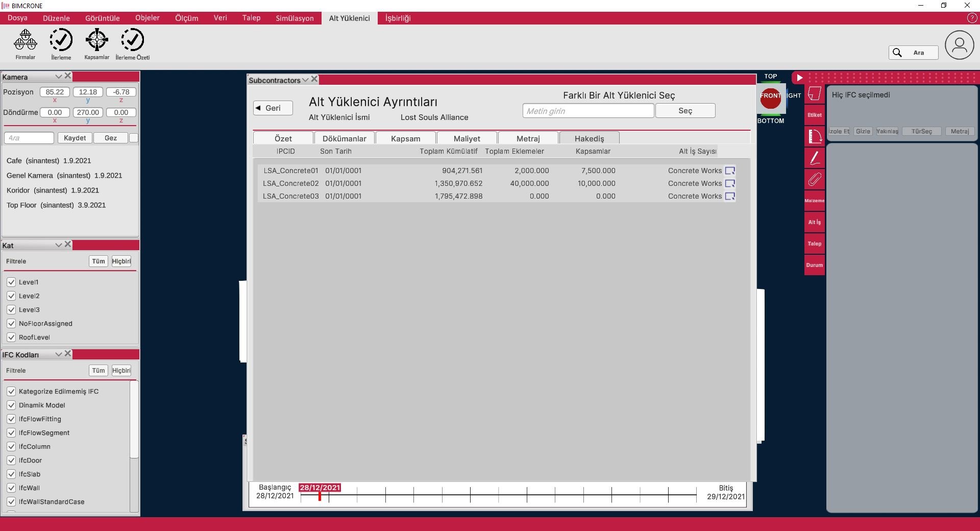Disable the IfcColumn checkbox
The width and height of the screenshot is (980, 531).
[11, 446]
